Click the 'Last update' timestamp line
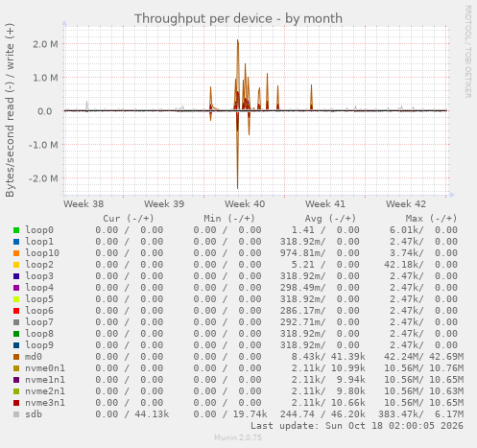Viewport: 477px width, 448px height. coord(357,426)
